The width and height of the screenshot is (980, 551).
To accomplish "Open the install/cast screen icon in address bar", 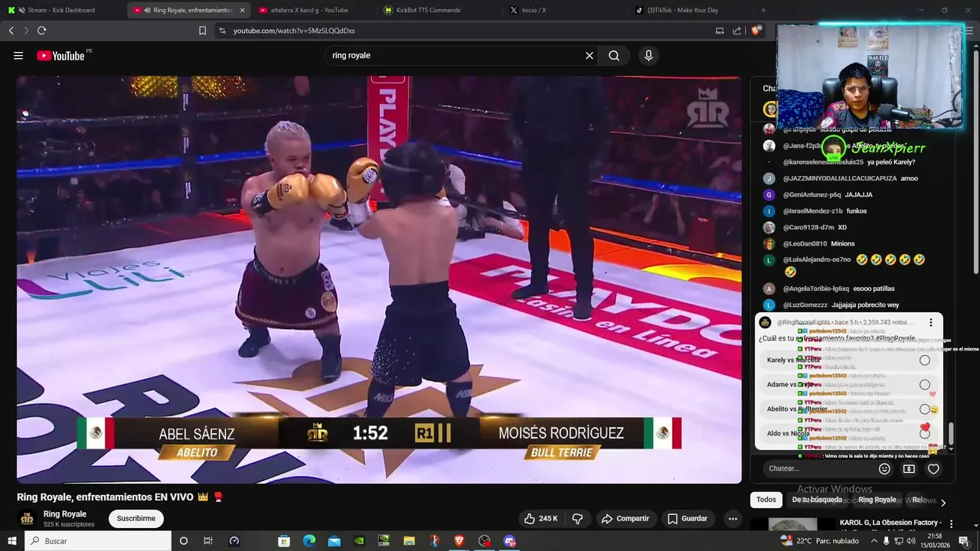I will tap(720, 31).
